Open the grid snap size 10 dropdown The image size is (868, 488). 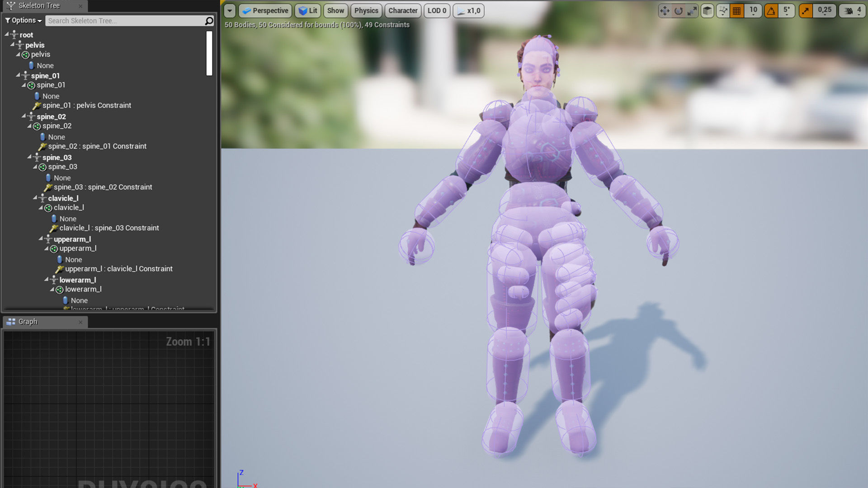pyautogui.click(x=753, y=11)
